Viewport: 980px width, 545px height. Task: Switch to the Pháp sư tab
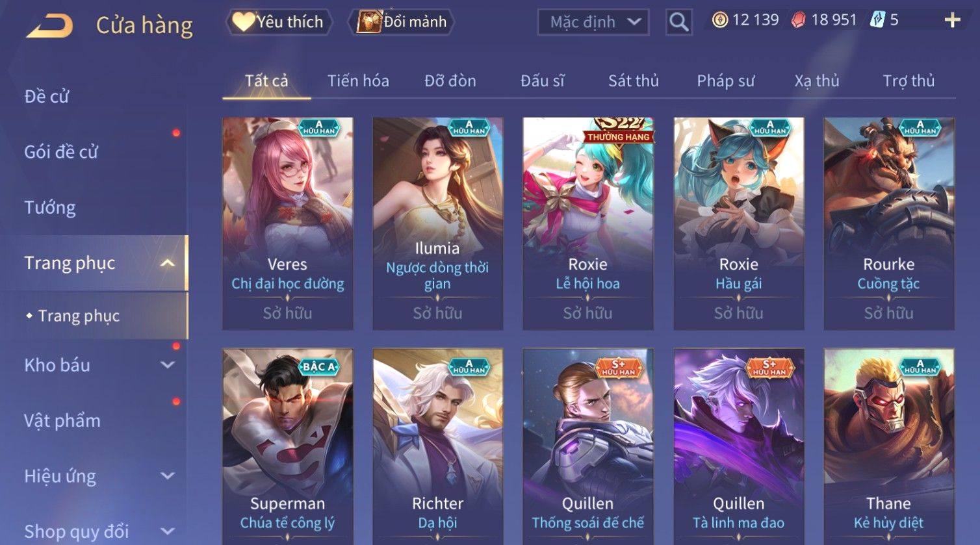(x=726, y=81)
